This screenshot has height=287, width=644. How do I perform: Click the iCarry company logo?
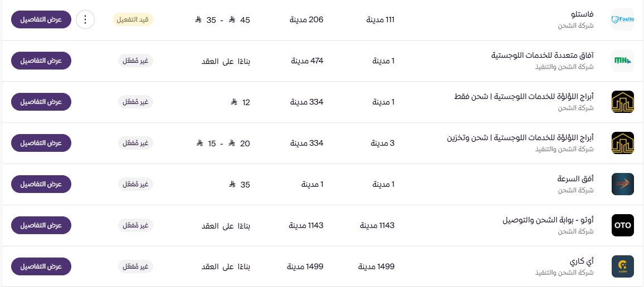tap(622, 266)
